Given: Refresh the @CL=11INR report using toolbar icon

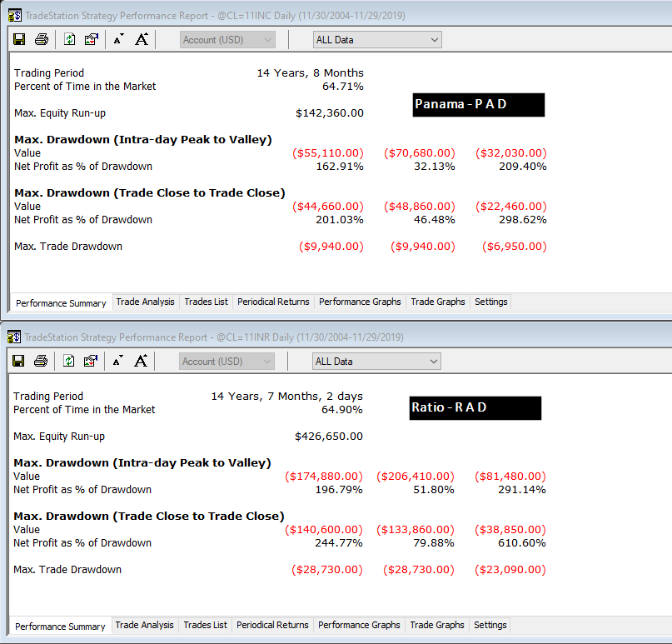Looking at the screenshot, I should (x=68, y=361).
